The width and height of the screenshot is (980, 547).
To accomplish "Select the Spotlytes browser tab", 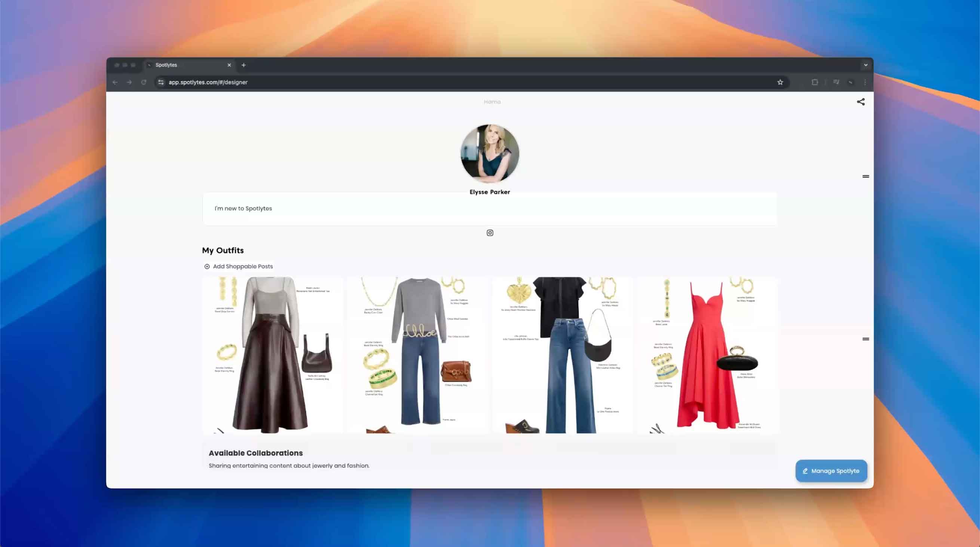I will pos(189,65).
